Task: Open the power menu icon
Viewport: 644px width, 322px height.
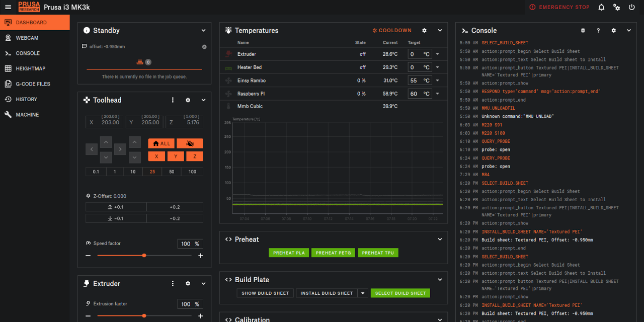Action: (631, 7)
